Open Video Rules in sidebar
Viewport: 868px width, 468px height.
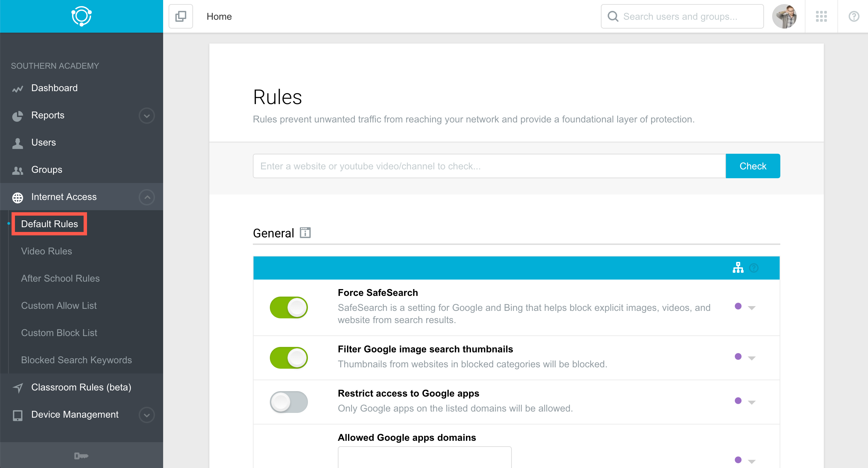click(47, 251)
